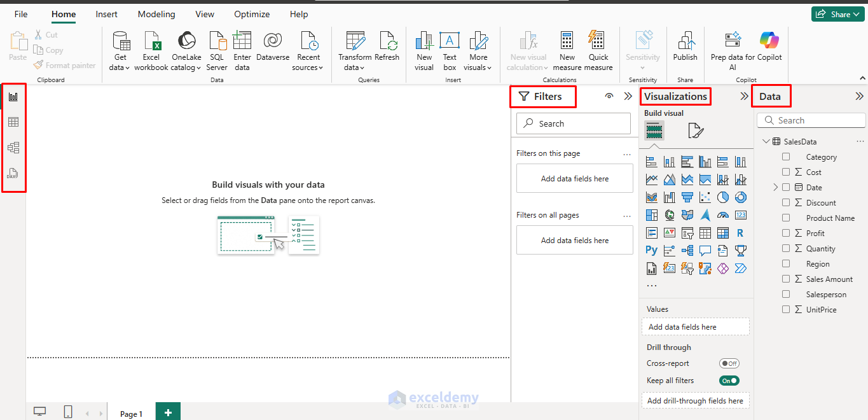
Task: Insert a New visual
Action: pyautogui.click(x=424, y=51)
